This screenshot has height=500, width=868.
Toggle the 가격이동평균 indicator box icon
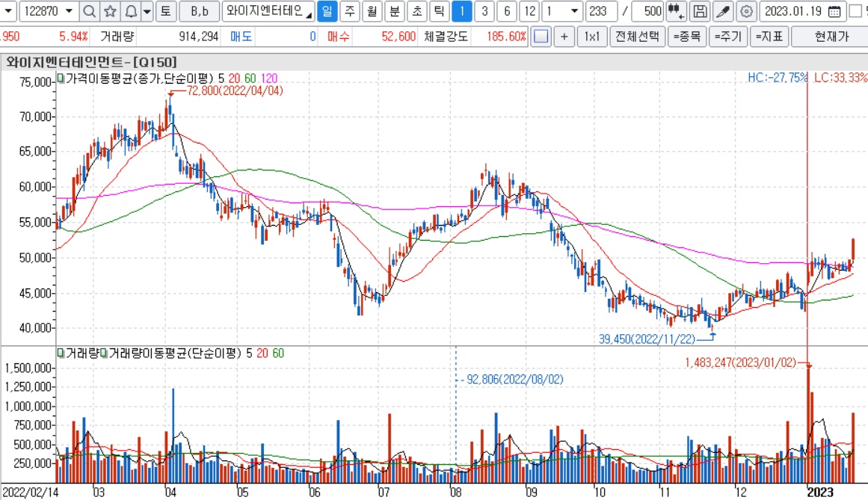(x=61, y=78)
